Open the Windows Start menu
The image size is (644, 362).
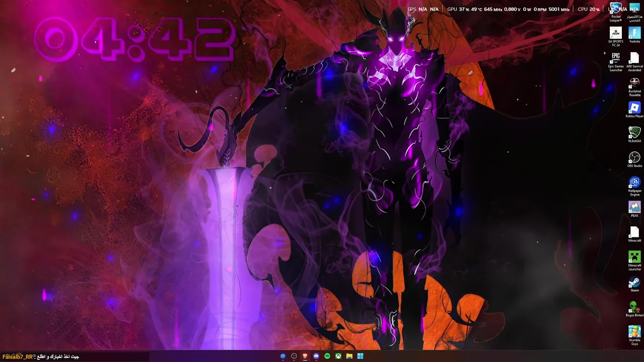click(x=360, y=356)
